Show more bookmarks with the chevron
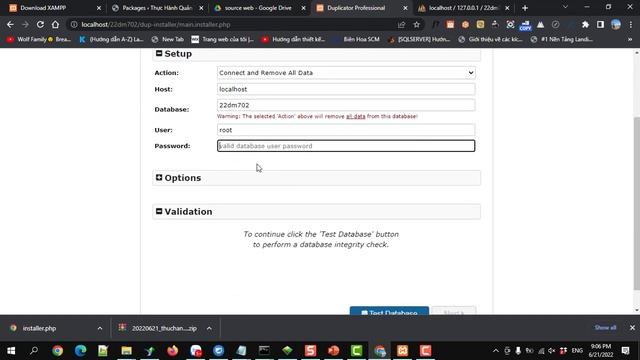640x360 pixels. pos(630,40)
